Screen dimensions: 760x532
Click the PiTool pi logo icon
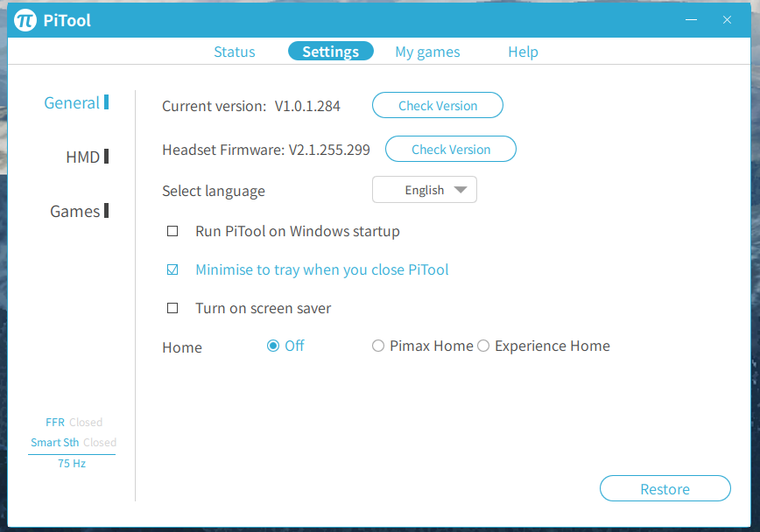point(25,20)
